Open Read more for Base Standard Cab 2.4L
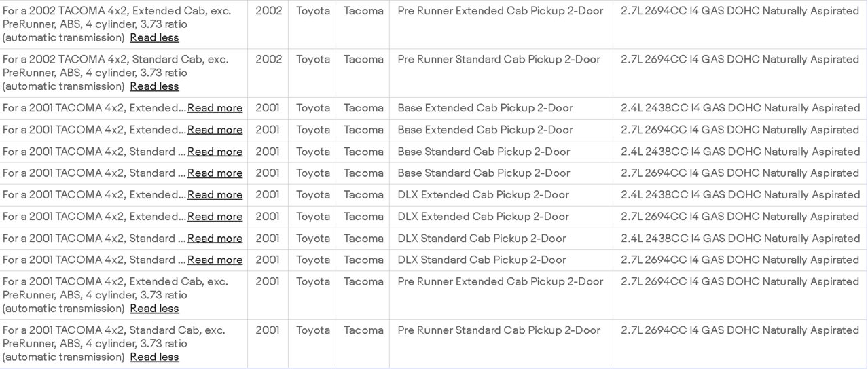868x369 pixels. [x=215, y=152]
